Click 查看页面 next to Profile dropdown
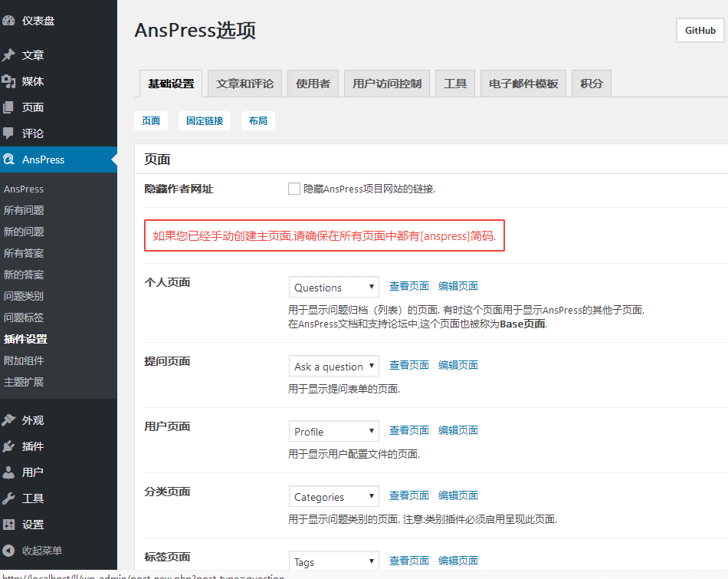This screenshot has height=579, width=728. pos(408,429)
